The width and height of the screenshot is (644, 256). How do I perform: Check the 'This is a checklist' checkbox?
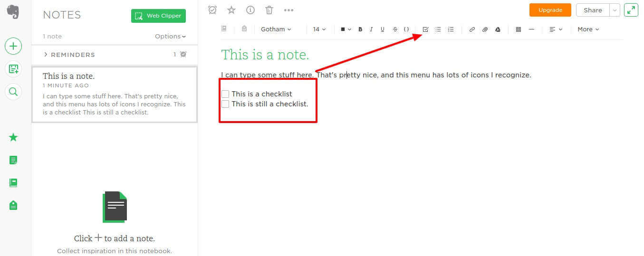tap(225, 94)
